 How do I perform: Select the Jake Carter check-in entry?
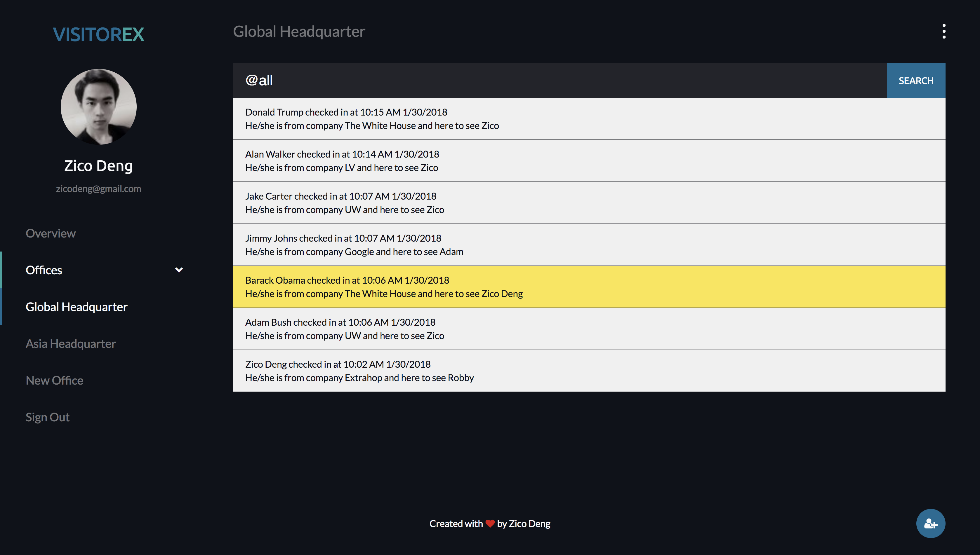pyautogui.click(x=589, y=203)
